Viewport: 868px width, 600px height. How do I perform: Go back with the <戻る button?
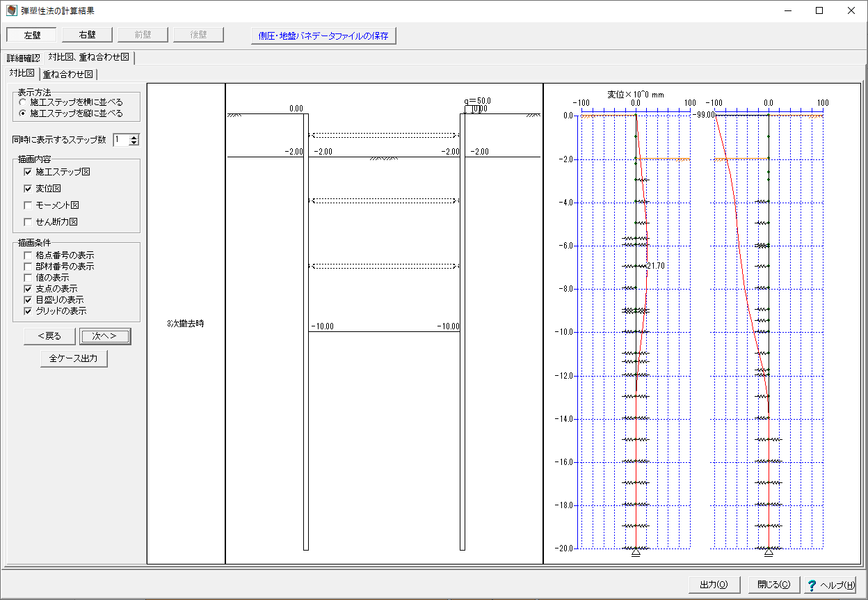pos(49,336)
